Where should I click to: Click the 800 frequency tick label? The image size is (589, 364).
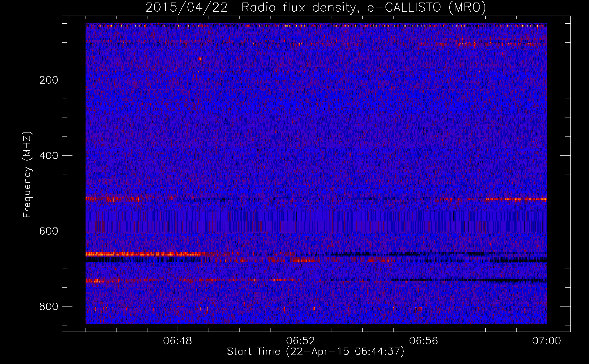click(49, 307)
